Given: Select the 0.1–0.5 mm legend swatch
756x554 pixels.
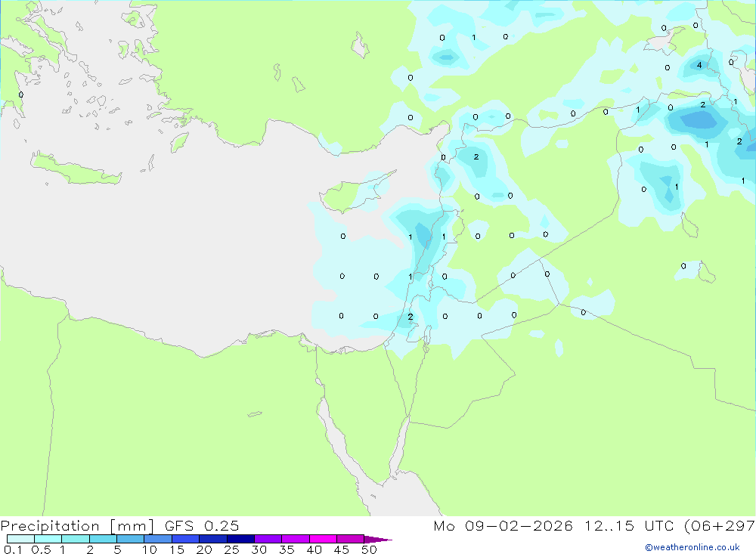Looking at the screenshot, I should [20, 539].
